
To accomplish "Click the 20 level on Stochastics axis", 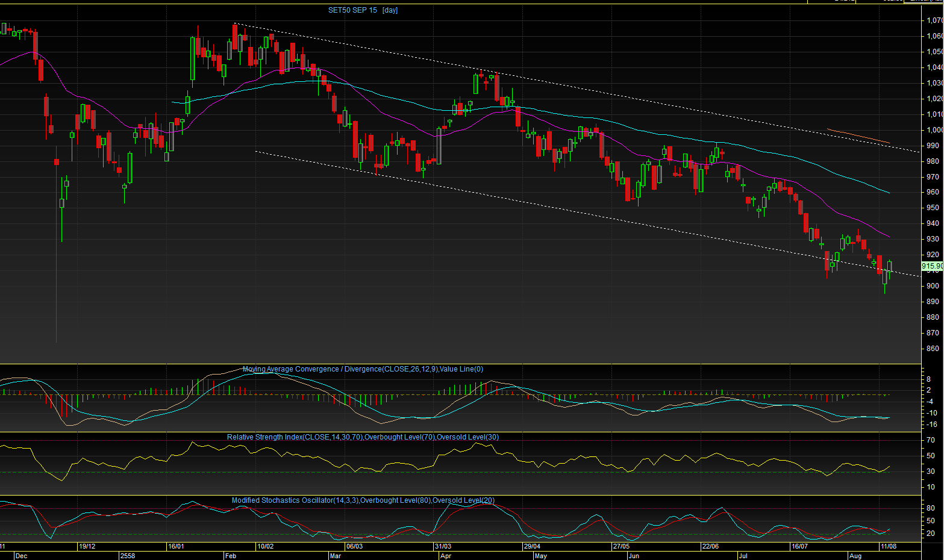I will (x=931, y=534).
